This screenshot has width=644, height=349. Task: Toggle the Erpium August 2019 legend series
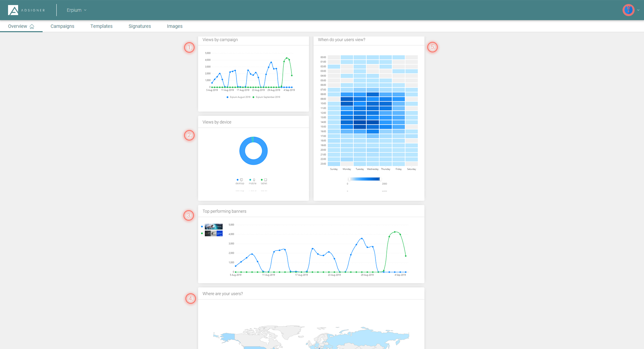(x=238, y=97)
